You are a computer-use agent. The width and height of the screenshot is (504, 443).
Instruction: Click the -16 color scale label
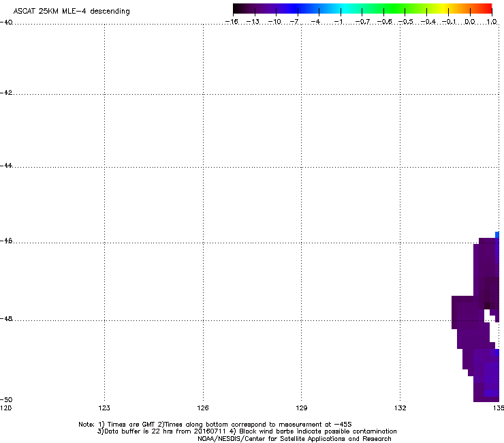[x=232, y=22]
